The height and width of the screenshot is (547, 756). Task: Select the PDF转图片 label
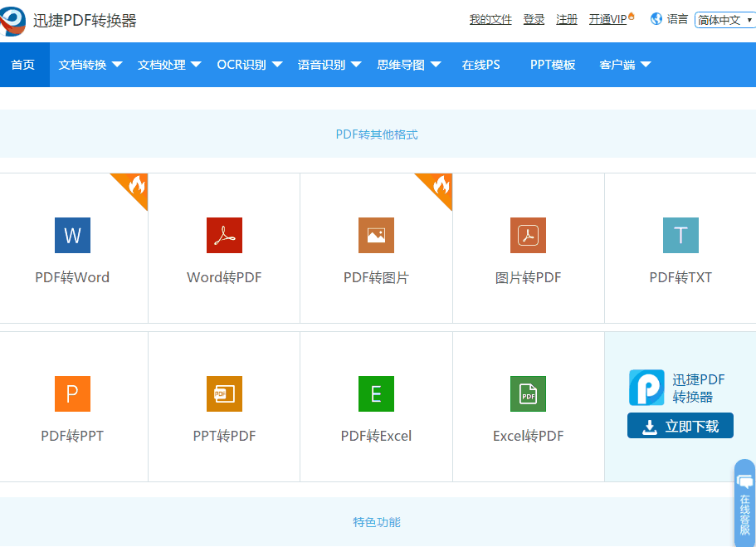(376, 277)
